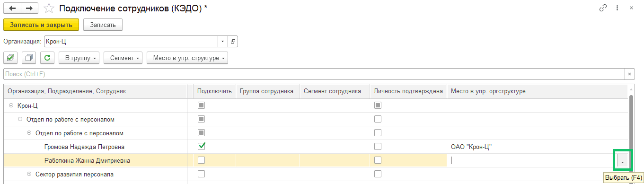Click the check all items icon
This screenshot has height=184, width=644.
click(x=11, y=58)
